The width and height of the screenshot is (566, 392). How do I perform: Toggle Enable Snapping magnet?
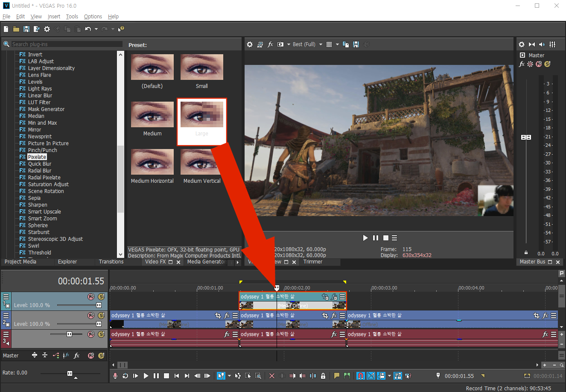[x=361, y=376]
